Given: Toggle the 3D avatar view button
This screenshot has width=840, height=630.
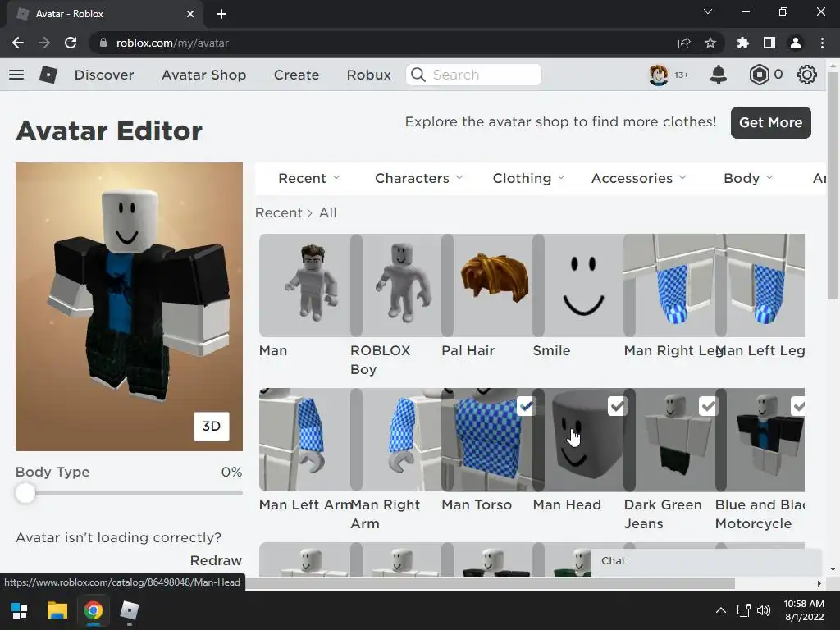Looking at the screenshot, I should pos(212,426).
